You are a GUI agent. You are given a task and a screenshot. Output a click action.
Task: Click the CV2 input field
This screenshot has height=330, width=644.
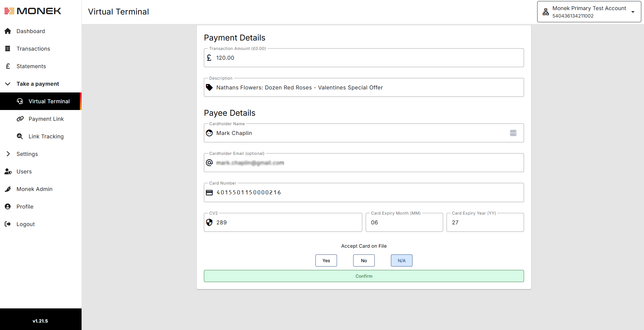283,222
